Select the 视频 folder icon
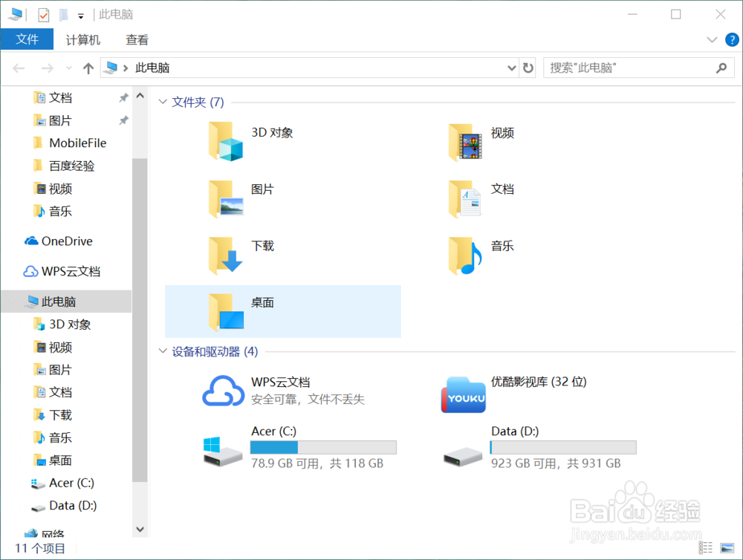743x560 pixels. 463,141
